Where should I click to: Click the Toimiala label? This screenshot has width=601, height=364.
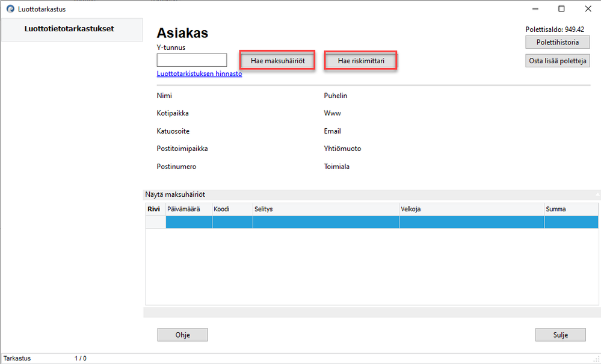tap(336, 167)
